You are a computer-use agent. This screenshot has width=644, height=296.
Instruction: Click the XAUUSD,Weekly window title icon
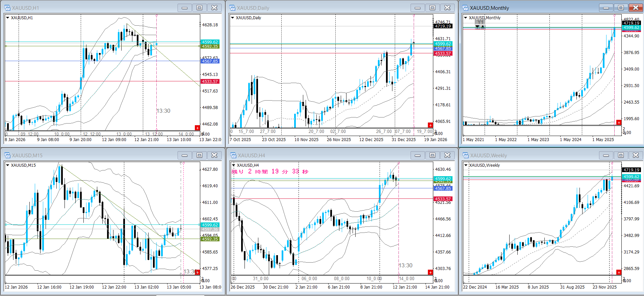tap(466, 155)
